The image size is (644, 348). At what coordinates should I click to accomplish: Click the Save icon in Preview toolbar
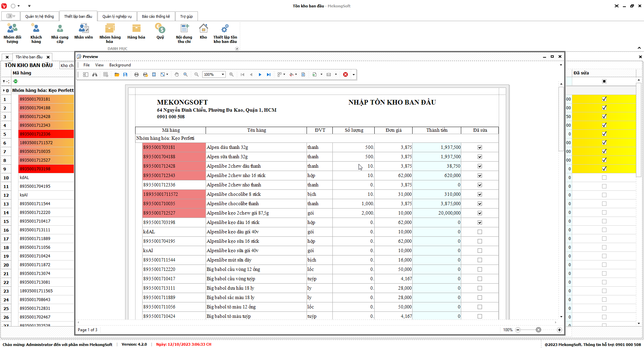(x=125, y=74)
